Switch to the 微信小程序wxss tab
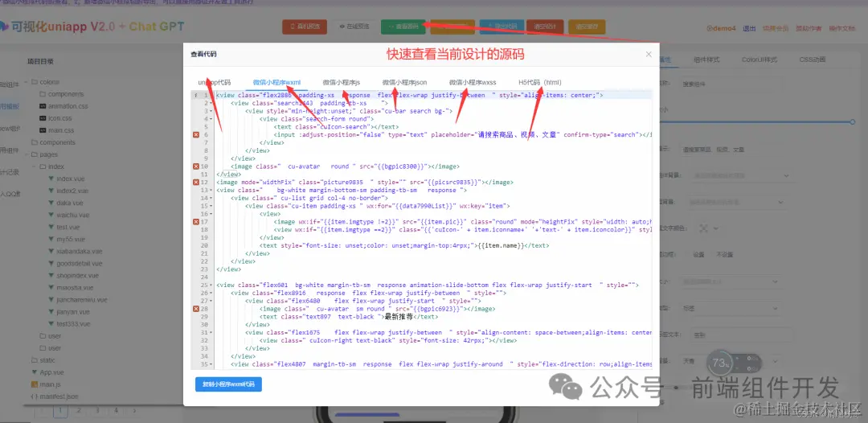Screen dimensions: 868x423 (473, 83)
